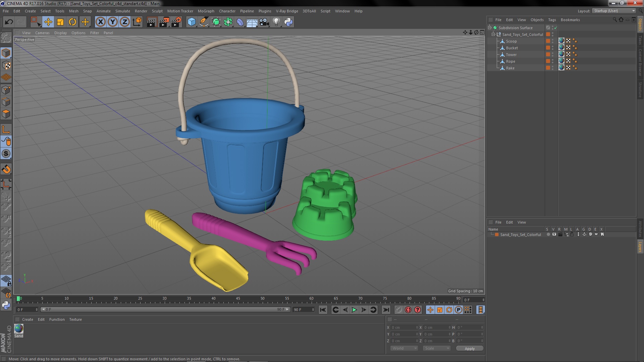Toggle visibility dots for Rake object
This screenshot has height=362, width=644.
[x=553, y=68]
